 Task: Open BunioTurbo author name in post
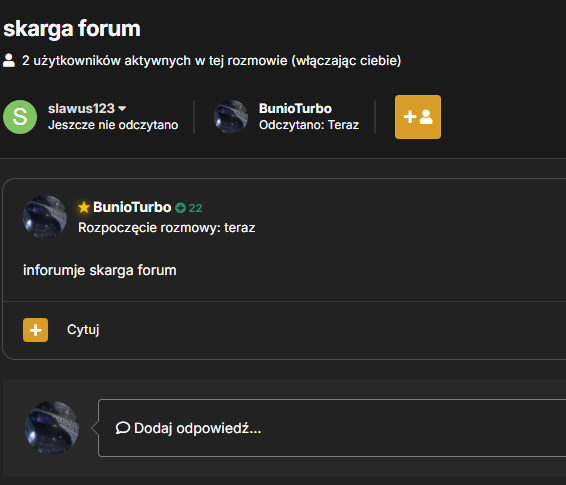[x=132, y=207]
